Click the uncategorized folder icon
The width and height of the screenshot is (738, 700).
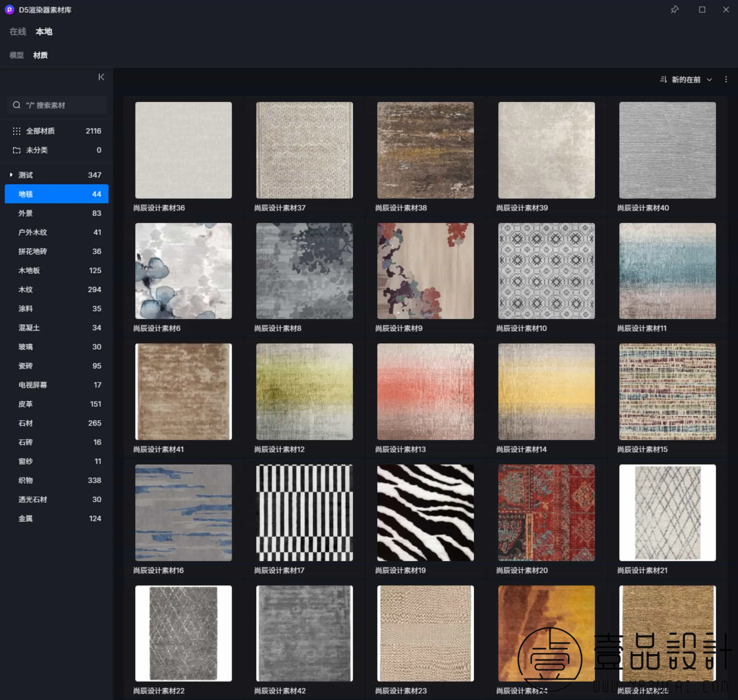16,150
